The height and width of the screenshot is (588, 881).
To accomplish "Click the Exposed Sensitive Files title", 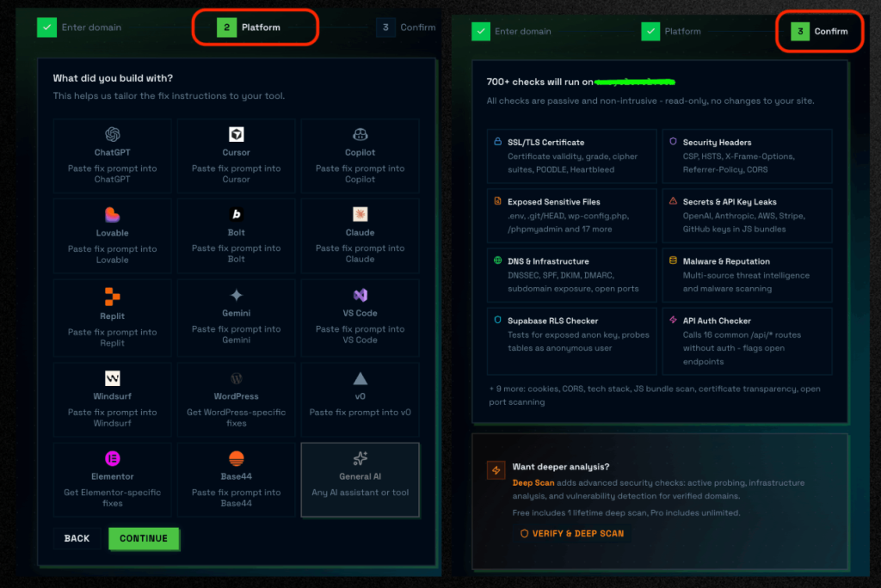I will click(554, 202).
